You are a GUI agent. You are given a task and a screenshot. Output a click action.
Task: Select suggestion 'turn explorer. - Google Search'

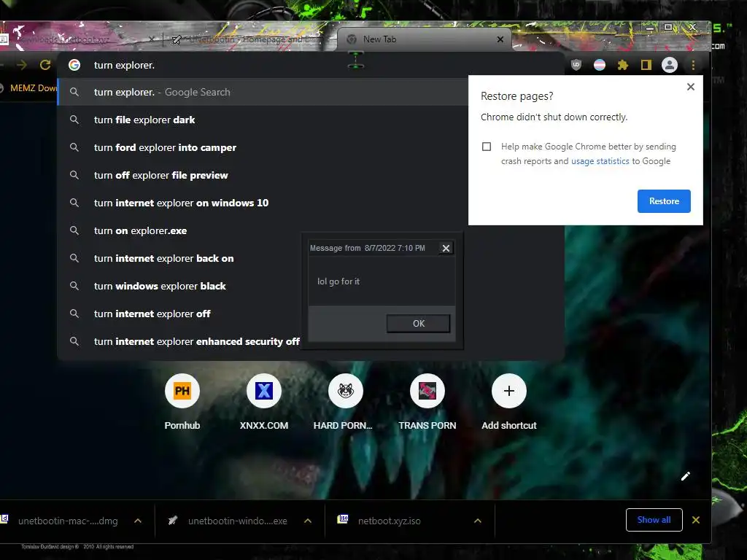click(263, 92)
